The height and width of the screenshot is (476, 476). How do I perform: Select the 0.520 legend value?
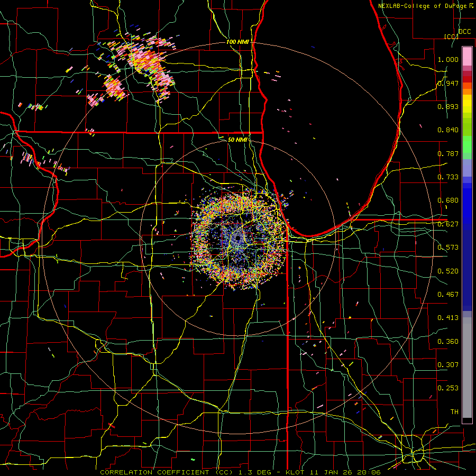point(448,271)
